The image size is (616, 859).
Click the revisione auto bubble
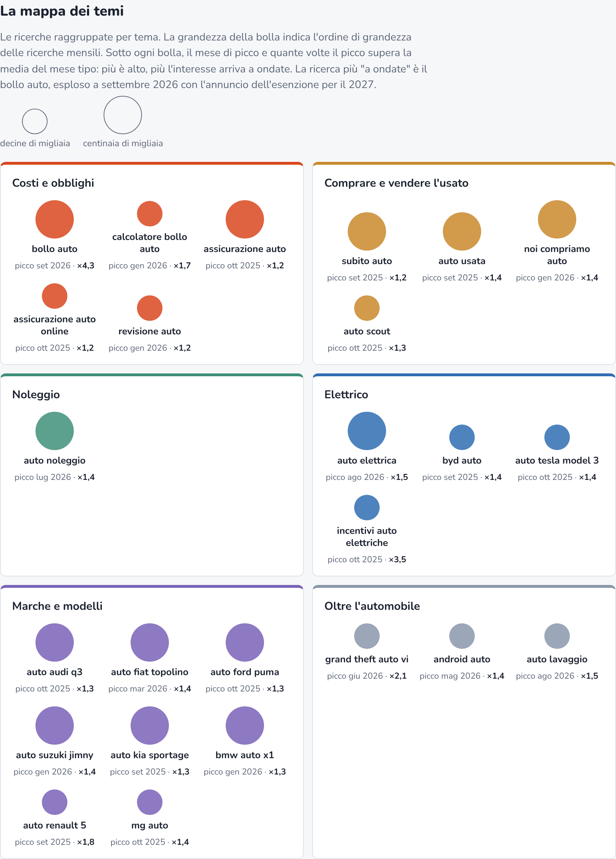(x=149, y=308)
